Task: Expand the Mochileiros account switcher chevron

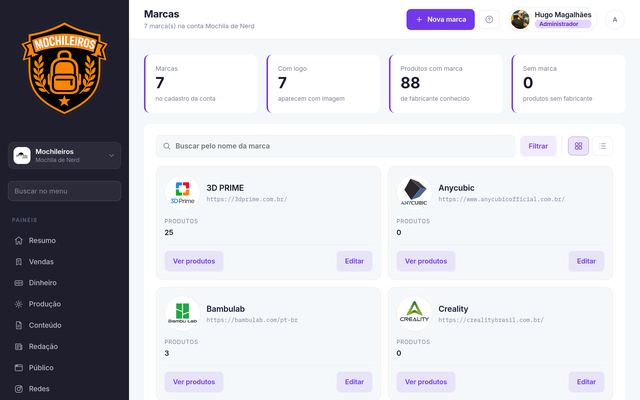Action: (x=111, y=156)
